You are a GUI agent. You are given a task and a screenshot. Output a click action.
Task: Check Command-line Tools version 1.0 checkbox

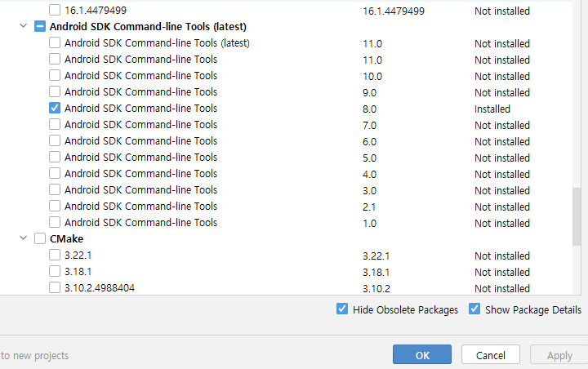tap(55, 222)
